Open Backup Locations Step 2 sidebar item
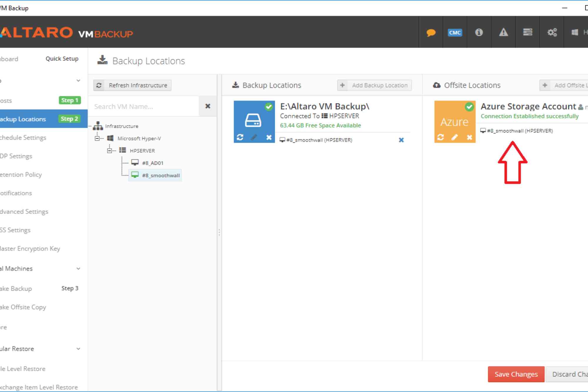Screen dimensions: 588x392 click(x=44, y=119)
